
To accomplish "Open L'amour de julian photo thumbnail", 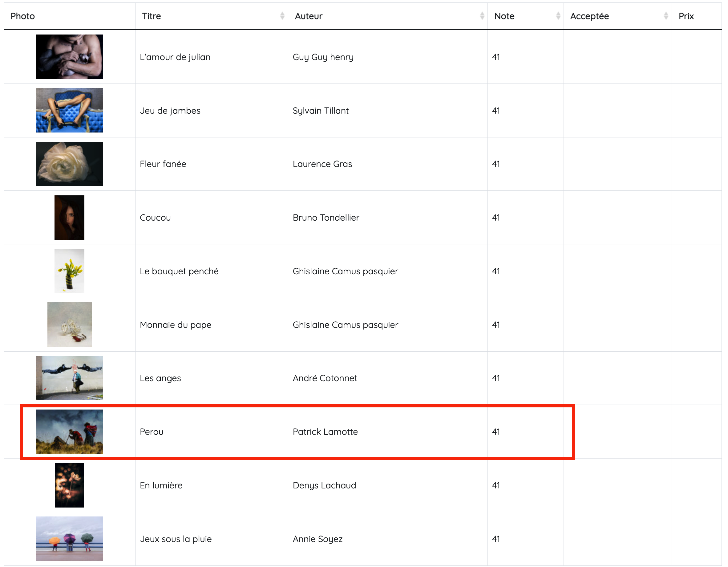I will click(69, 57).
